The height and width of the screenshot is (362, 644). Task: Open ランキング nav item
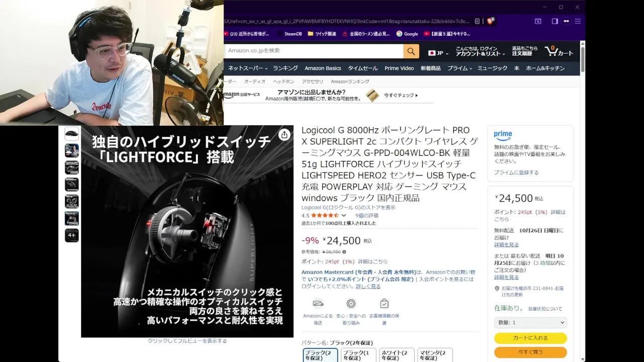click(x=285, y=68)
